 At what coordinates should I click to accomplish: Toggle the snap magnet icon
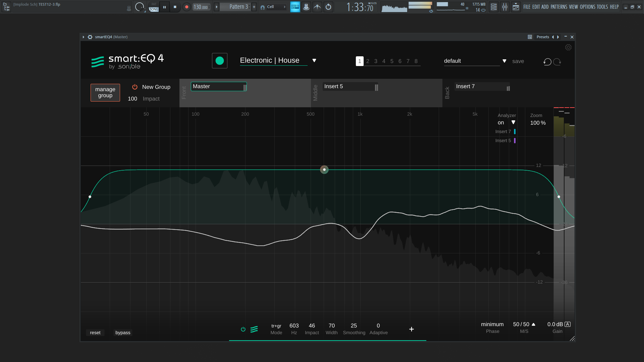point(262,7)
